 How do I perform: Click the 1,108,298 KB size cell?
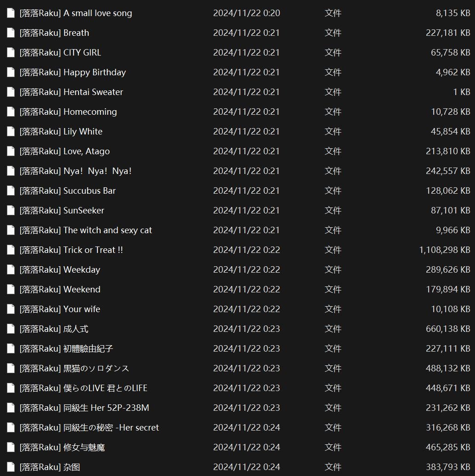point(445,250)
